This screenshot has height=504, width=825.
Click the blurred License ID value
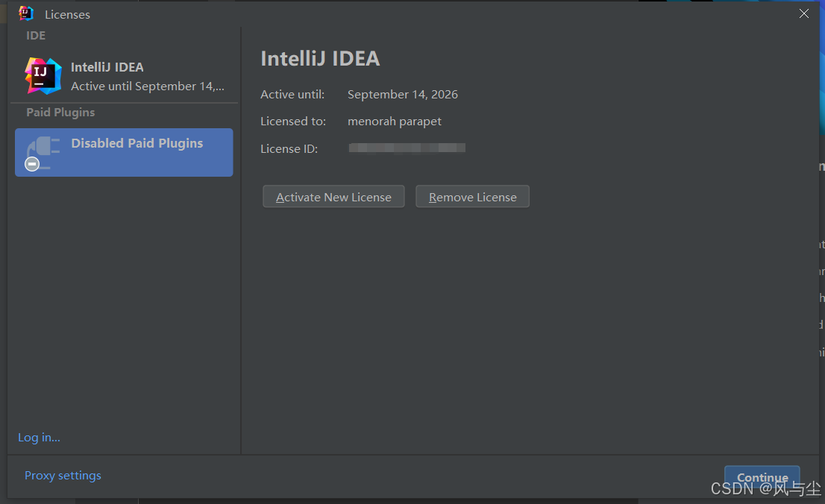407,148
